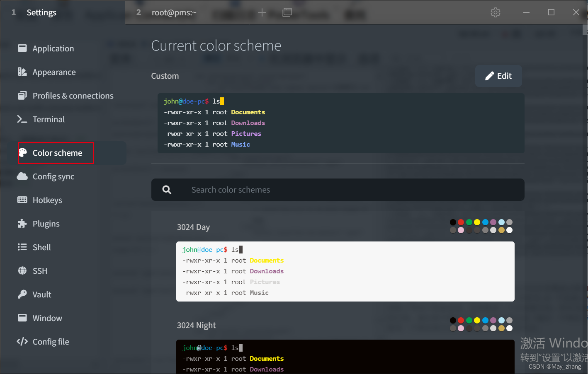Click the Profiles & connections stacked-windows icon
The image size is (588, 374).
pyautogui.click(x=22, y=95)
